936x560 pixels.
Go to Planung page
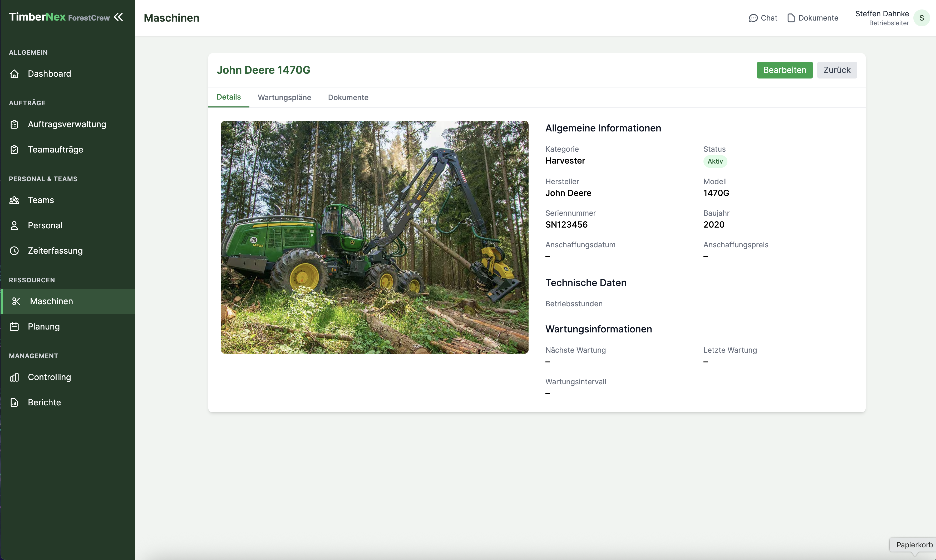[68, 327]
